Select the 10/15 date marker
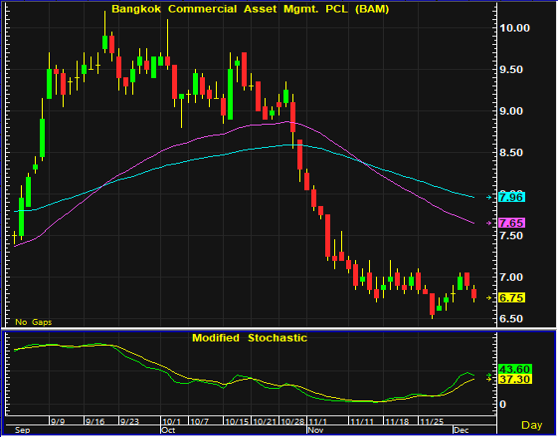 pos(237,422)
